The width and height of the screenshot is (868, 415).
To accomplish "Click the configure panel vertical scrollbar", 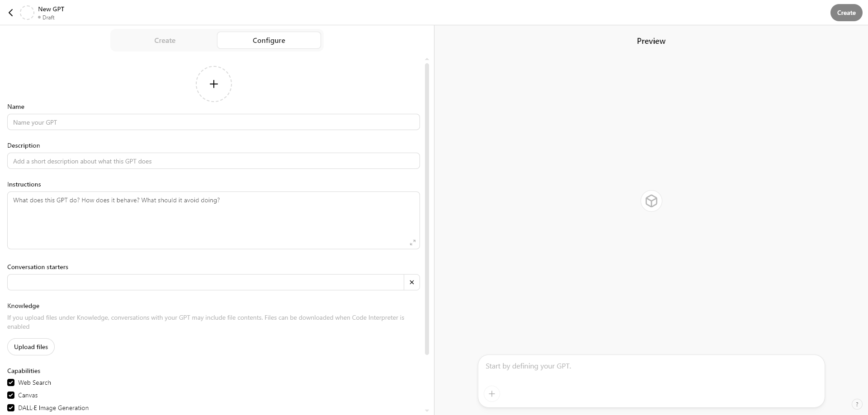I will tap(427, 208).
